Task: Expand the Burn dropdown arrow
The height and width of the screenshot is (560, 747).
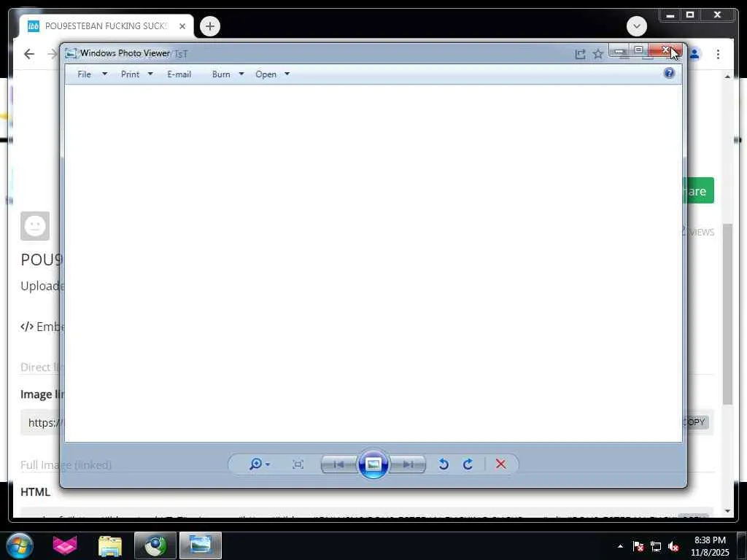Action: 241,74
